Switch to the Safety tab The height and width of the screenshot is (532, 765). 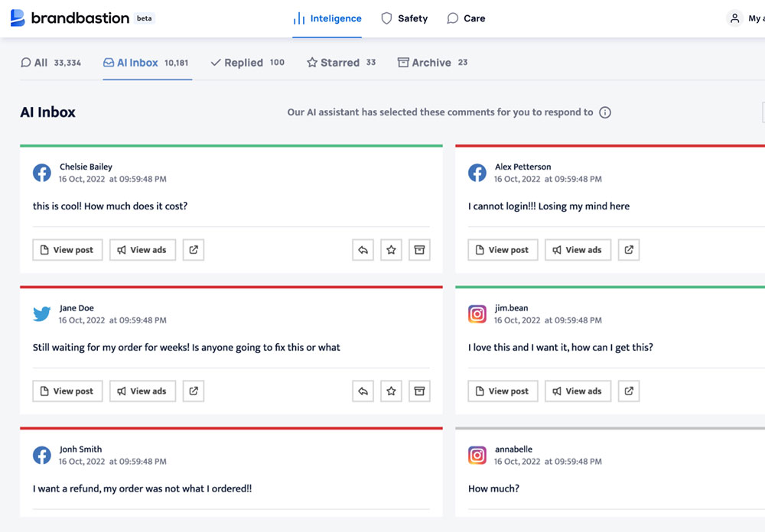405,18
